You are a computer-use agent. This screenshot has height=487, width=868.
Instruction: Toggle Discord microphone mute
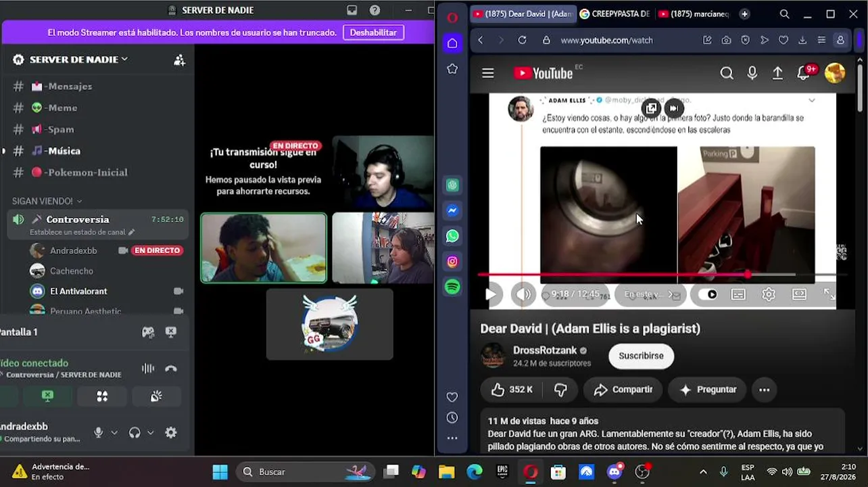tap(99, 432)
